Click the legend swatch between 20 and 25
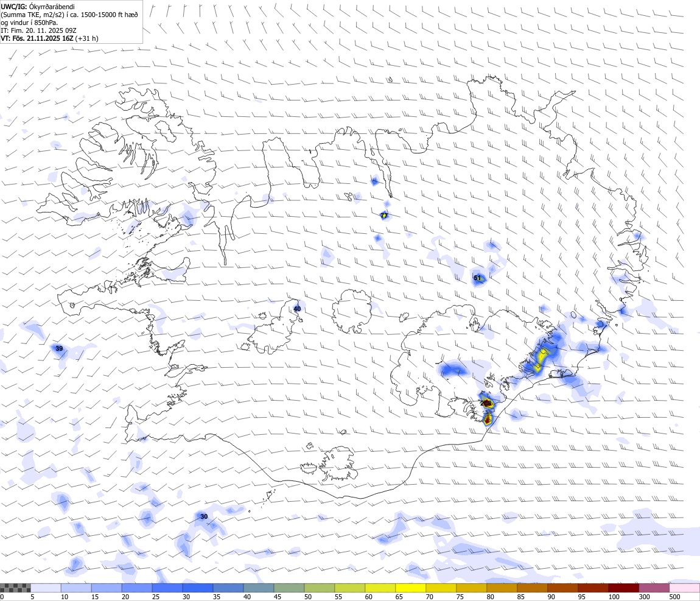700x601 pixels. tap(136, 588)
